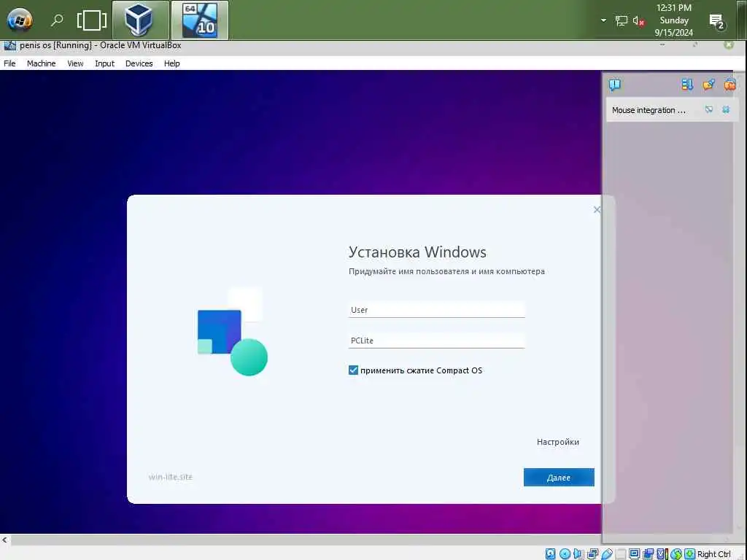
Task: Uncheck the применить сжатие Compact OS checkbox
Action: 353,370
